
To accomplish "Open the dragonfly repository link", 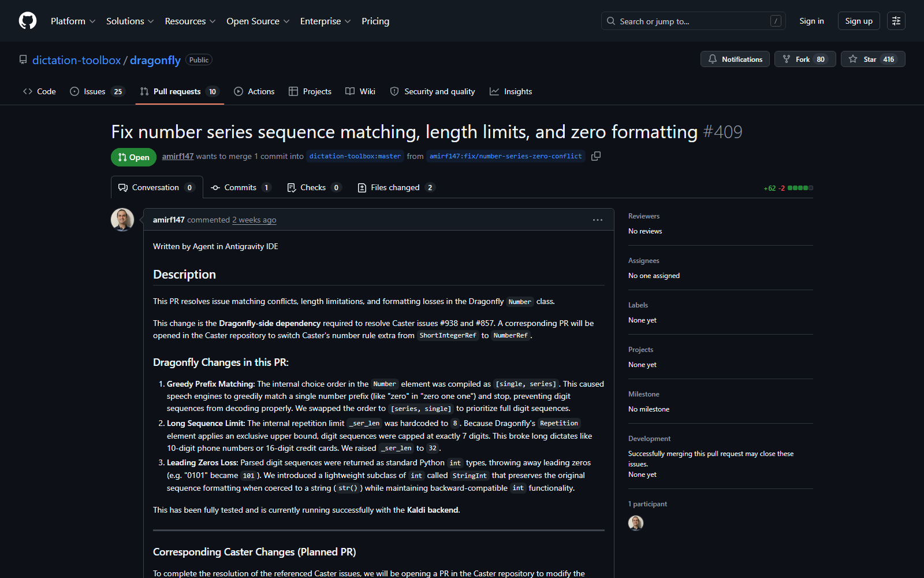I will click(155, 60).
